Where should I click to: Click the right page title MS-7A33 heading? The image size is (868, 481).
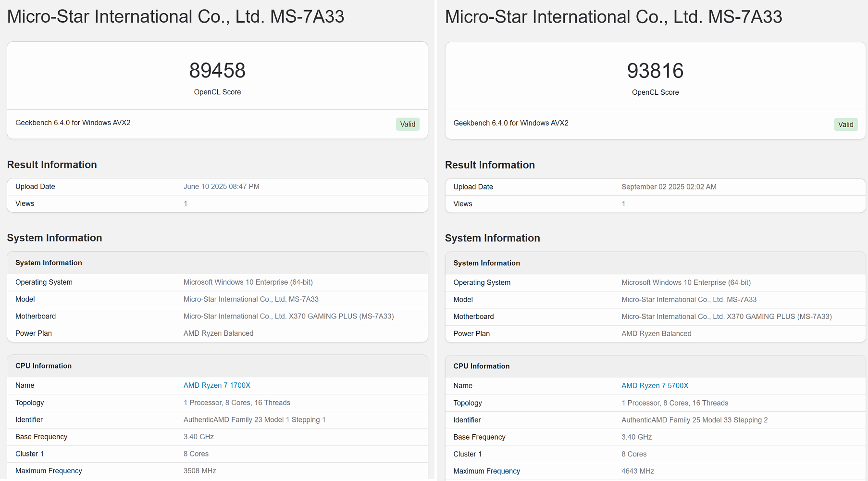[x=614, y=17]
